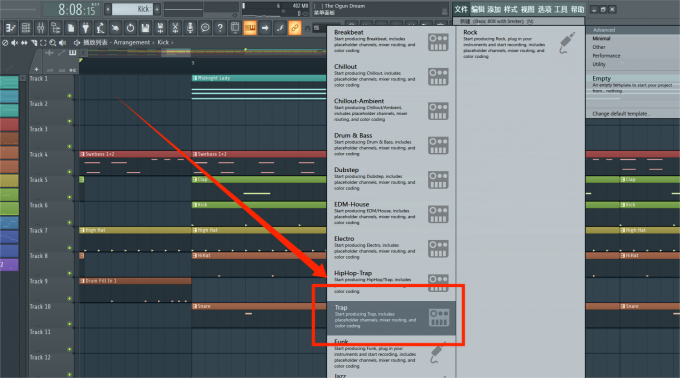Select the Empty template option
This screenshot has height=378, width=680.
[x=632, y=84]
